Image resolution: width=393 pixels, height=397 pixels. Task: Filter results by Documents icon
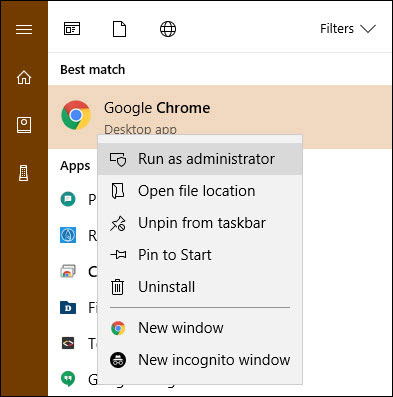click(120, 29)
